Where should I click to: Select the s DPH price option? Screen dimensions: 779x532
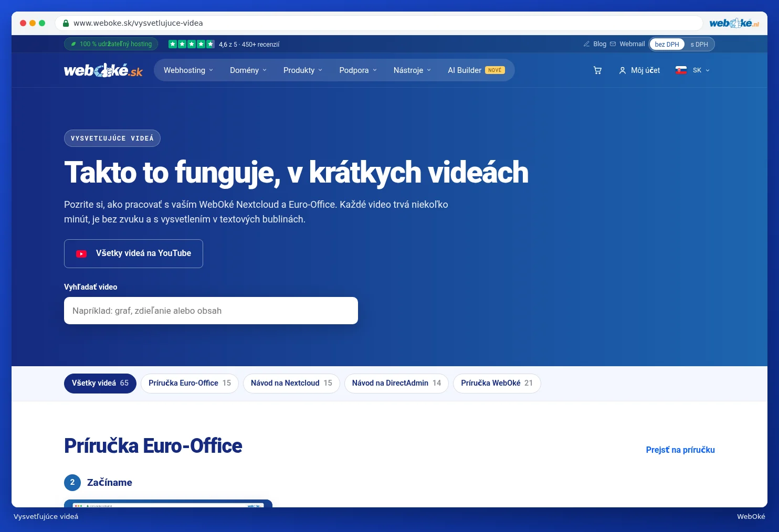[x=699, y=44]
